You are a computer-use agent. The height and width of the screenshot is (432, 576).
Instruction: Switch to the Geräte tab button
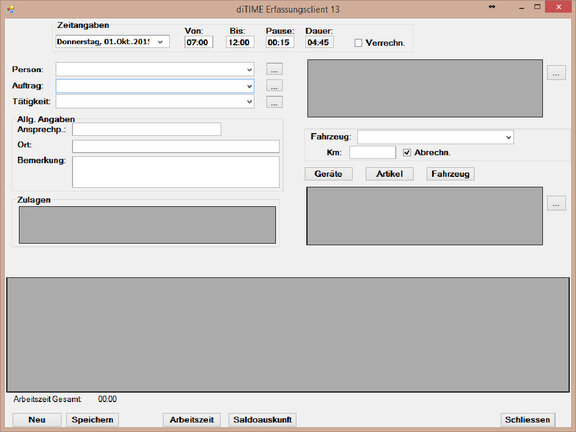point(328,174)
